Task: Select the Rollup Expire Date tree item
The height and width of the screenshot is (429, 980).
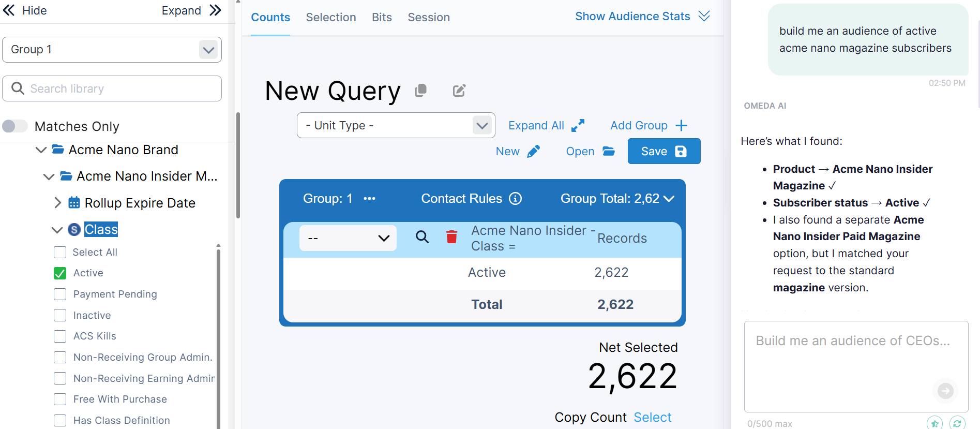Action: [140, 203]
